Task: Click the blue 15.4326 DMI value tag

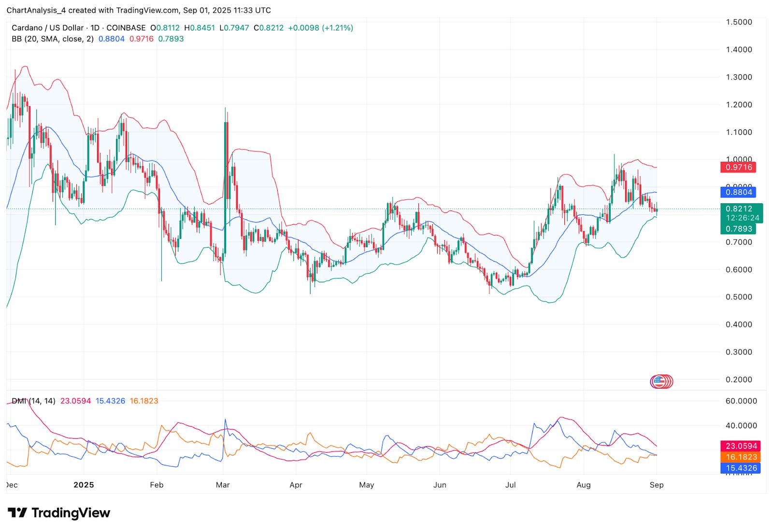Action: pos(740,468)
